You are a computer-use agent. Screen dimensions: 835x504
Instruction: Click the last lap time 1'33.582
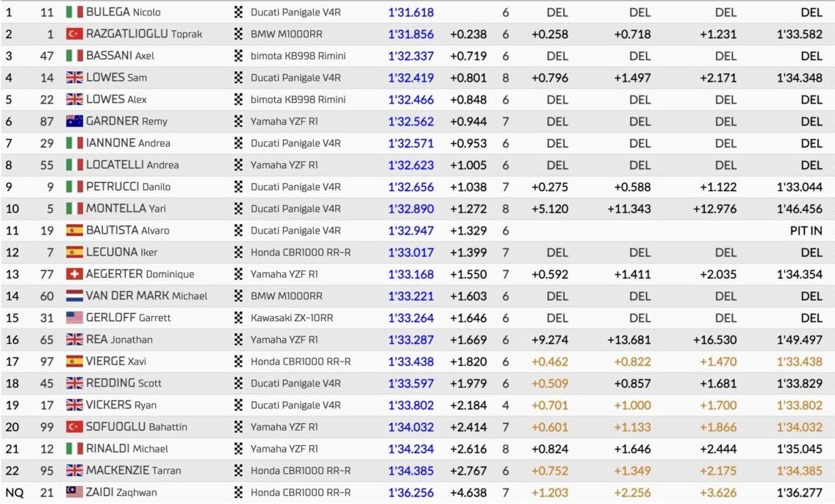point(799,34)
